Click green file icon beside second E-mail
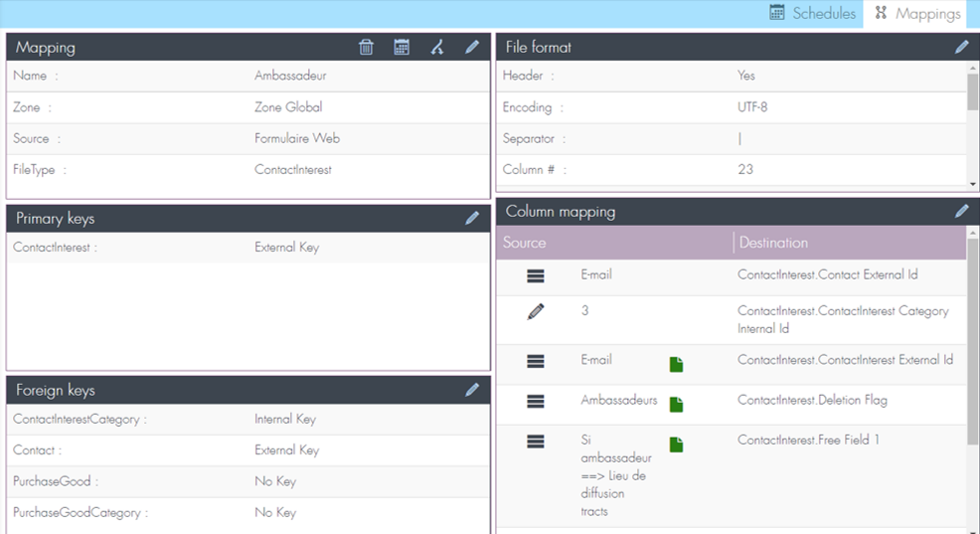 pos(676,365)
